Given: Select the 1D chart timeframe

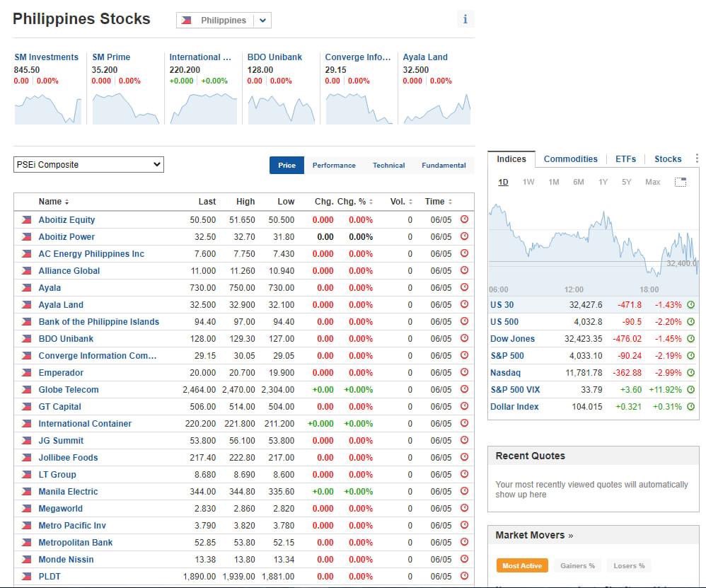Looking at the screenshot, I should point(503,182).
